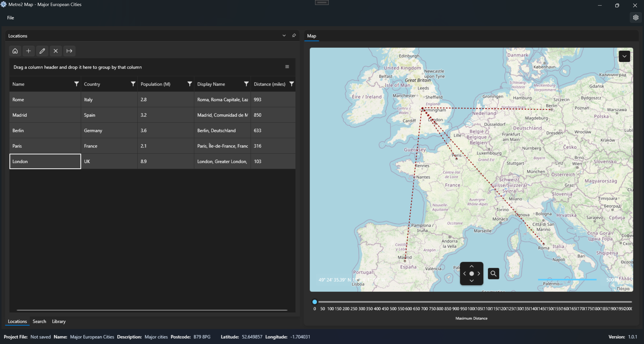Open the grid options hamburger icon

pyautogui.click(x=287, y=67)
